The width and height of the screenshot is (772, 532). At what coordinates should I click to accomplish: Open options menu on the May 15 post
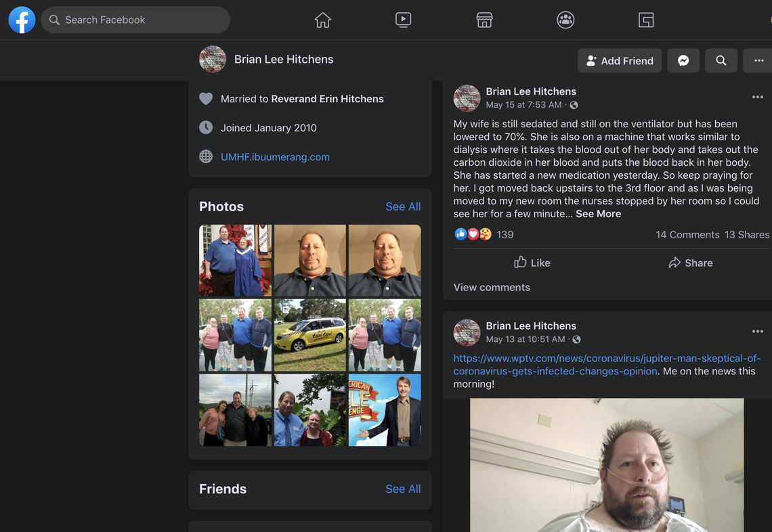[x=757, y=97]
